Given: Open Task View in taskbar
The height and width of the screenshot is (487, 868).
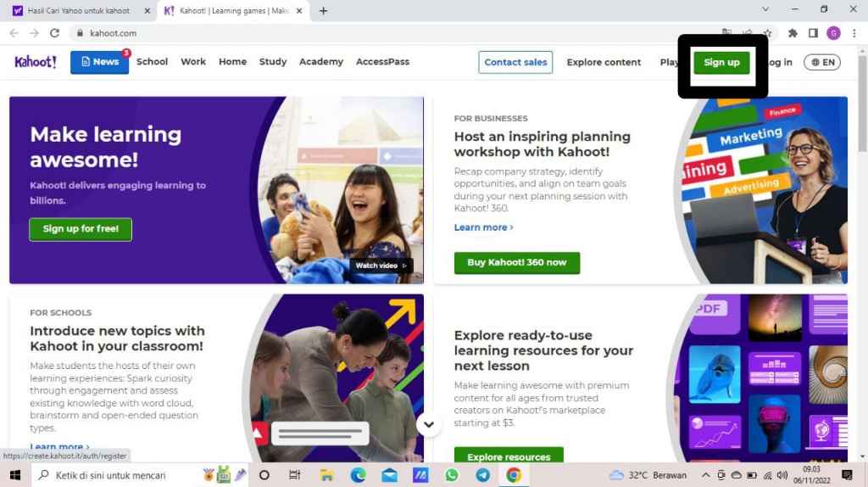Looking at the screenshot, I should 294,475.
